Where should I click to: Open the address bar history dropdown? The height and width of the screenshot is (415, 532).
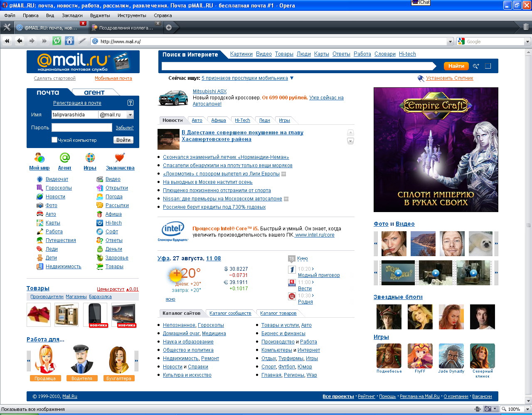(x=450, y=42)
